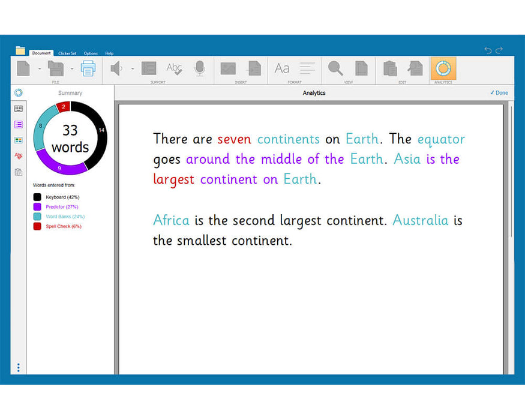Select the Word Banks grid sidebar icon
The image size is (525, 420).
point(19,140)
